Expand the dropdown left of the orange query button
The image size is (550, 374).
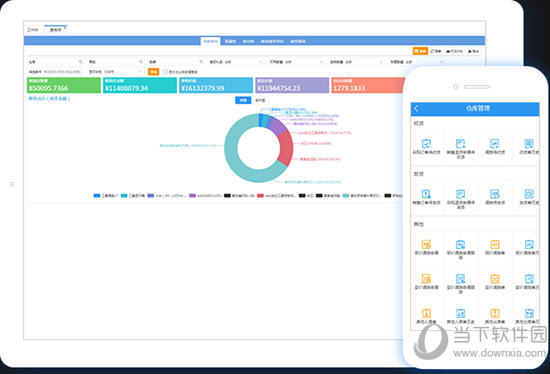point(115,72)
